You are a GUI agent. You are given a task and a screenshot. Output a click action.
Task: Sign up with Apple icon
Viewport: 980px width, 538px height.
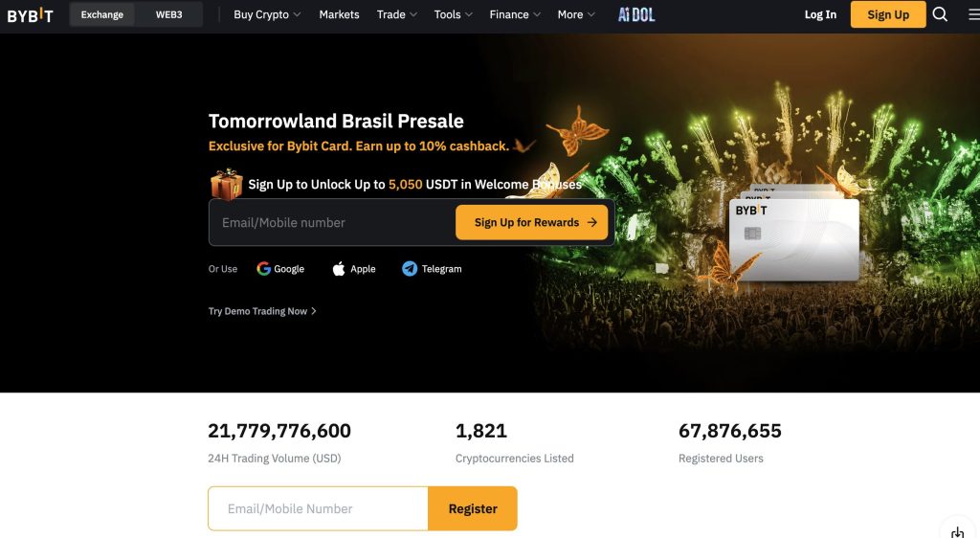339,269
